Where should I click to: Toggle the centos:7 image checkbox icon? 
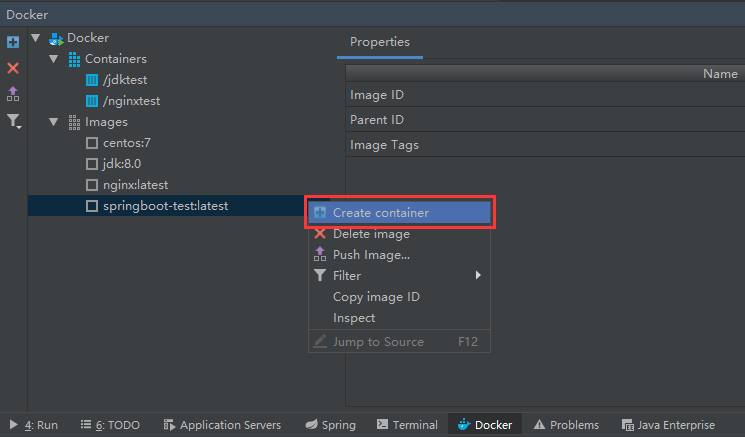coord(92,143)
